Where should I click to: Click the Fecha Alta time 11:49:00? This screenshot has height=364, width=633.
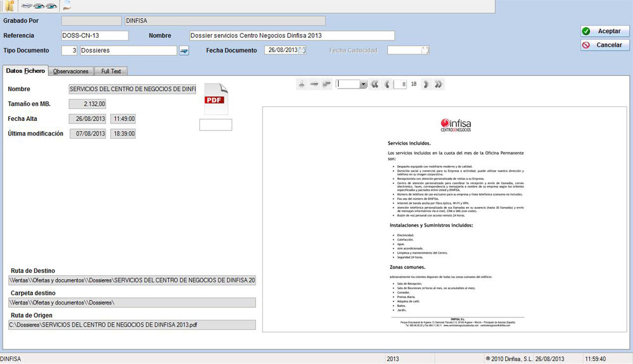(x=123, y=118)
